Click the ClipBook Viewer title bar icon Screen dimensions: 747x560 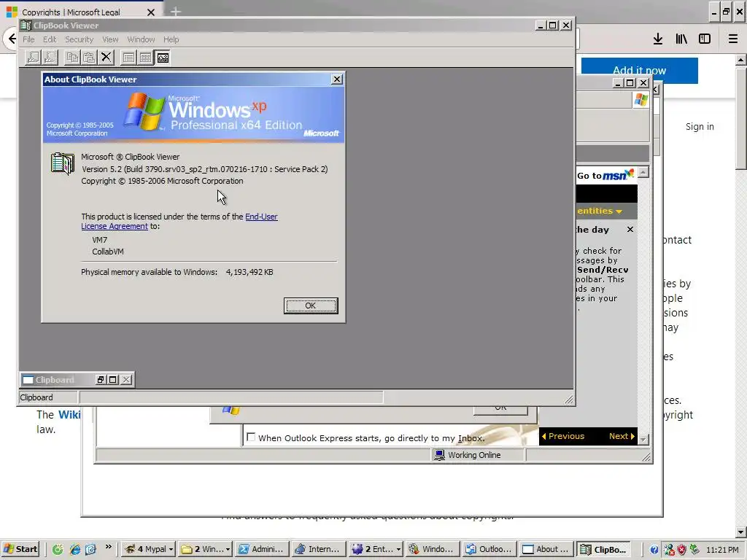pyautogui.click(x=26, y=26)
